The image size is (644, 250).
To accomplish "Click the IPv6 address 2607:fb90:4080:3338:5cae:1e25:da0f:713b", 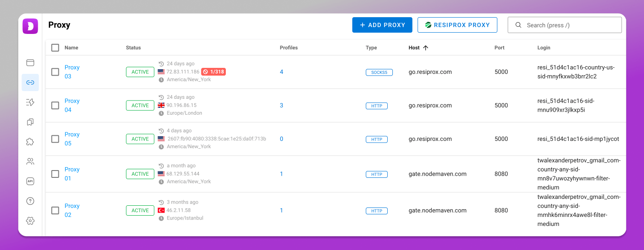I will point(216,139).
